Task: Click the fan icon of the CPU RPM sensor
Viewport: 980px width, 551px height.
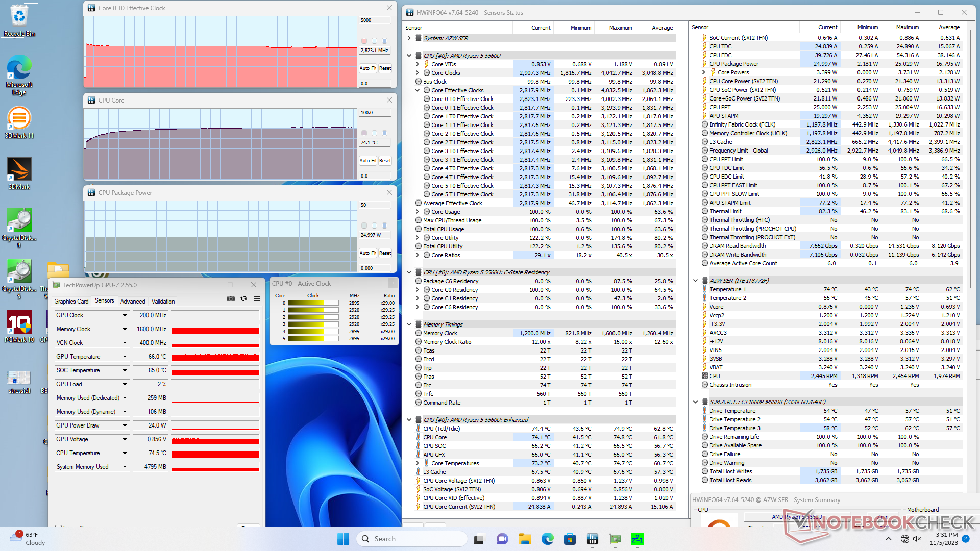Action: 704,376
